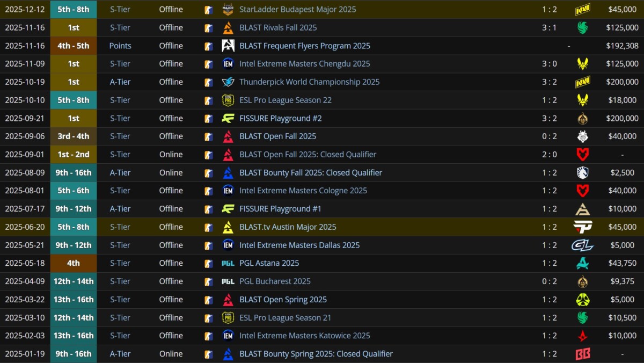
Task: Click the Thunderpick World Championship logo icon
Action: pyautogui.click(x=228, y=82)
